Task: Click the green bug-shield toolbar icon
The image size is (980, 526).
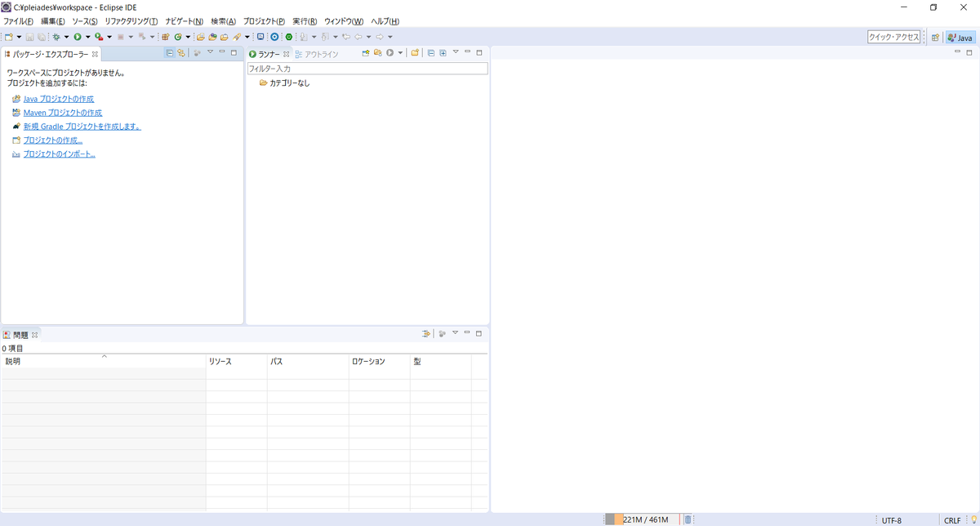Action: 289,37
